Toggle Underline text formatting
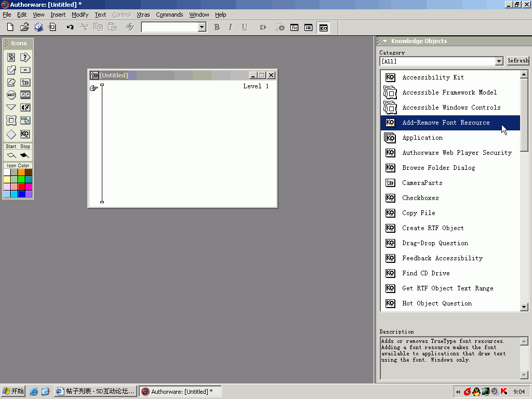 (245, 28)
